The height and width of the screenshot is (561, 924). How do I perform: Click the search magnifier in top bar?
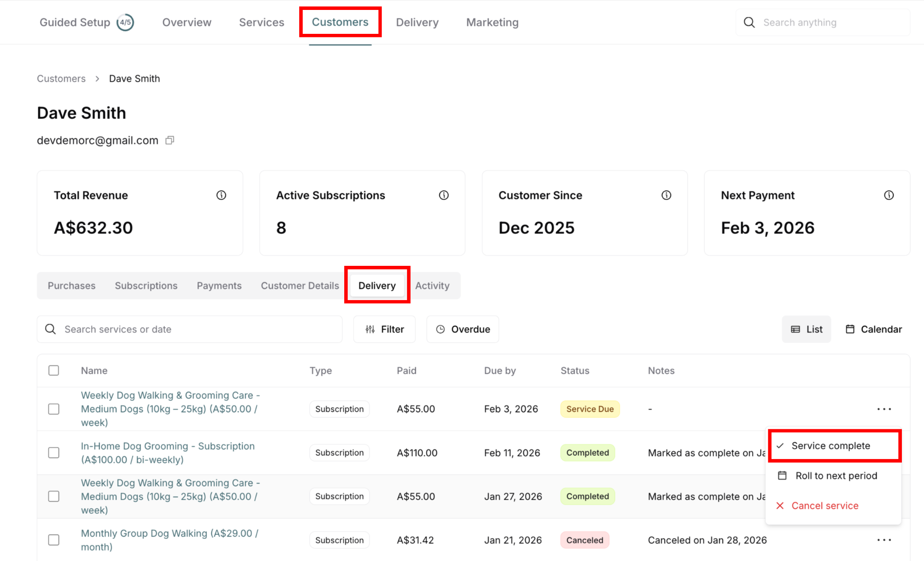coord(749,23)
